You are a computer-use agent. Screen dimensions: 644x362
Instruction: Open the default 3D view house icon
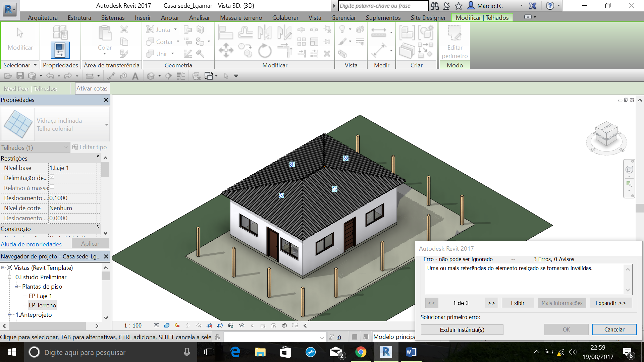(151, 76)
